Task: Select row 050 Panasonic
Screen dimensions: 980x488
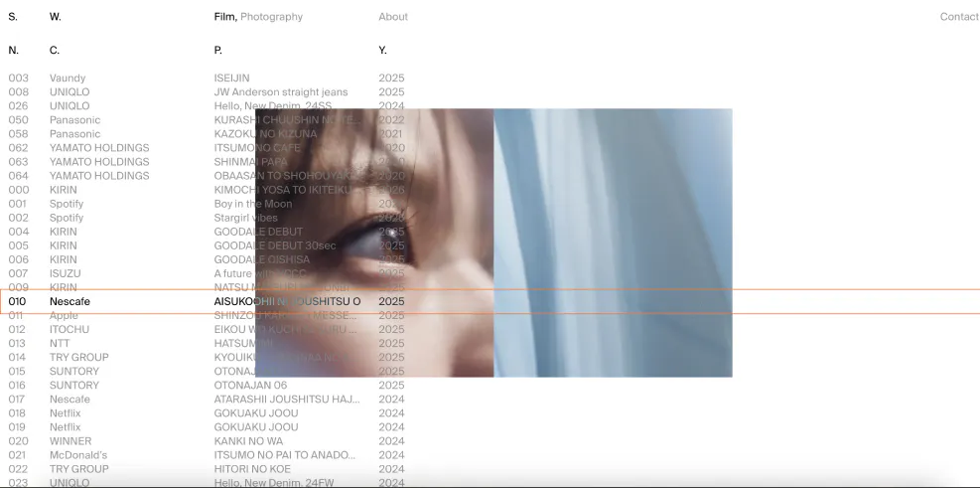Action: pyautogui.click(x=207, y=120)
